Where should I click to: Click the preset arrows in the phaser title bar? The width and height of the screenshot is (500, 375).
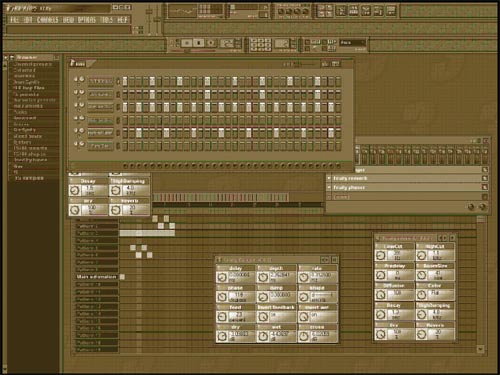coord(325,259)
